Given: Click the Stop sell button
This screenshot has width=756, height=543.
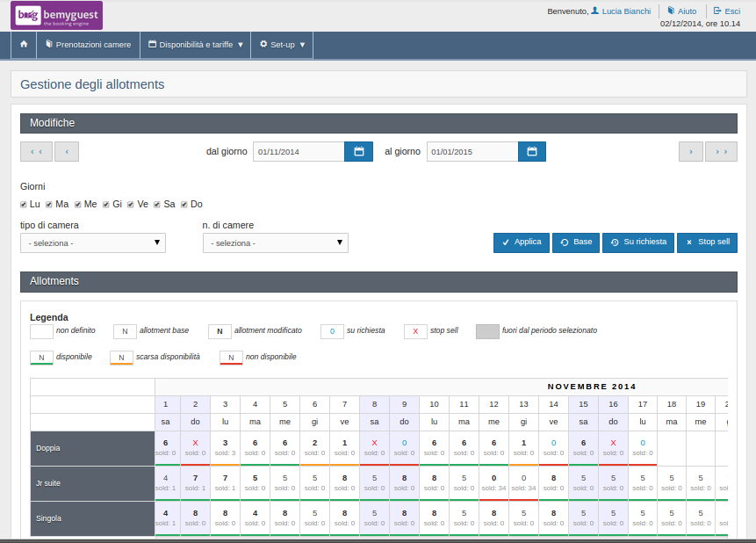Looking at the screenshot, I should click(707, 242).
